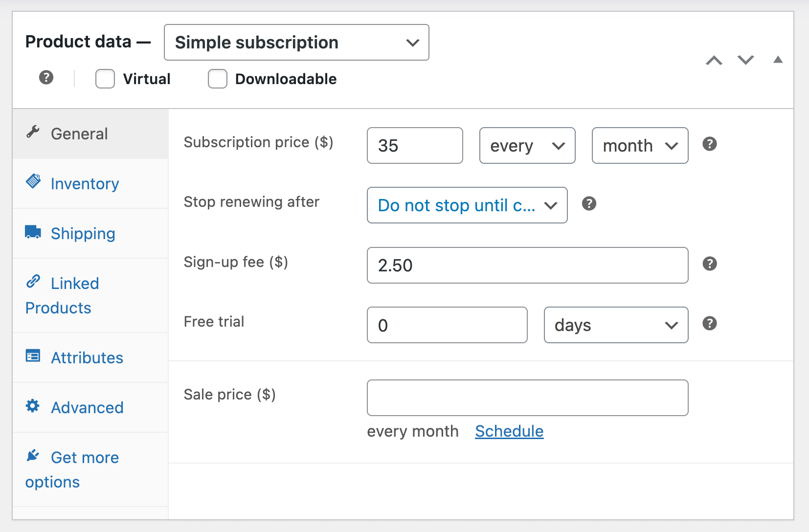Select the wrench icon for General settings
The width and height of the screenshot is (809, 532).
coord(33,132)
